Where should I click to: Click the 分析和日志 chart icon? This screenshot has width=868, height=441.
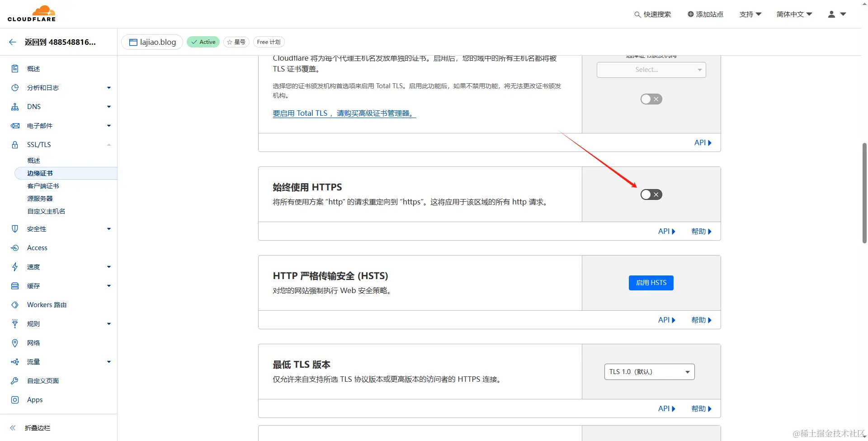[x=15, y=88]
